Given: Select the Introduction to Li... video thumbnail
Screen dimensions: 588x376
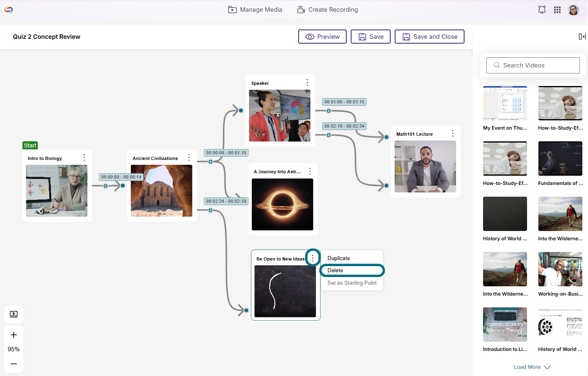Looking at the screenshot, I should (505, 324).
